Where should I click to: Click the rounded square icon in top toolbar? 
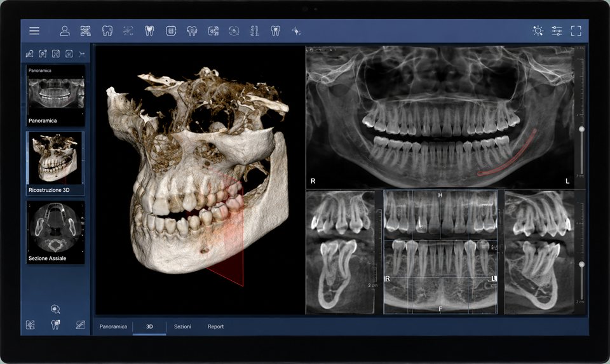[171, 30]
